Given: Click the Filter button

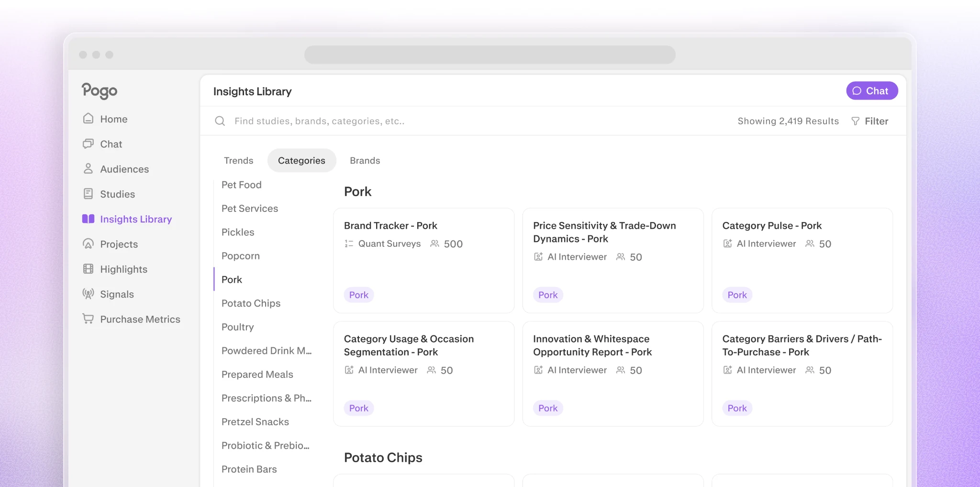Looking at the screenshot, I should (869, 121).
